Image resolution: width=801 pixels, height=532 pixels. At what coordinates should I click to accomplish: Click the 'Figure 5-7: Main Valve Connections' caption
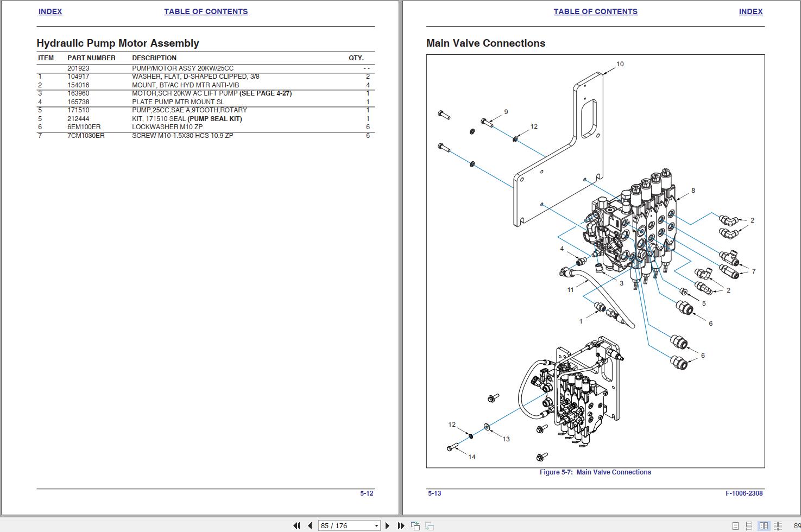(x=595, y=472)
